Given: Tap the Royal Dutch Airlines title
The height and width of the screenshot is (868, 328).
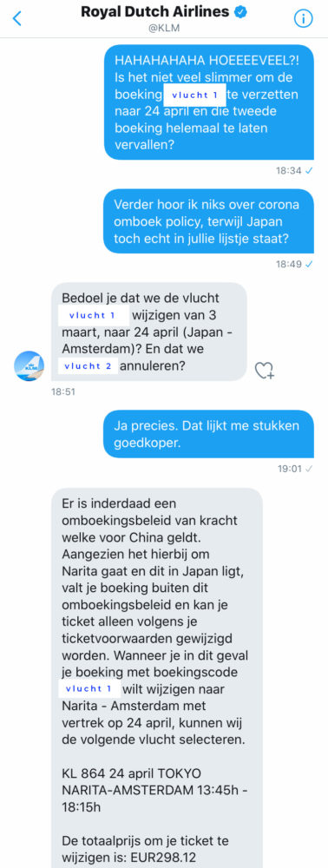Looking at the screenshot, I should coord(155,11).
